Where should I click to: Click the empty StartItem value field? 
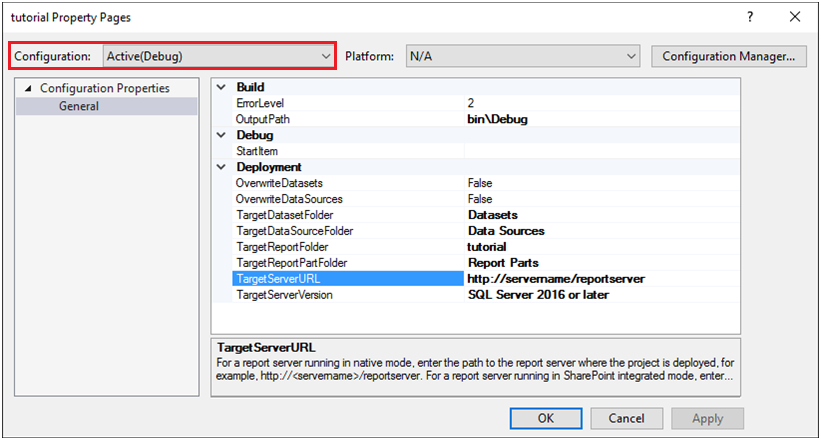point(600,151)
